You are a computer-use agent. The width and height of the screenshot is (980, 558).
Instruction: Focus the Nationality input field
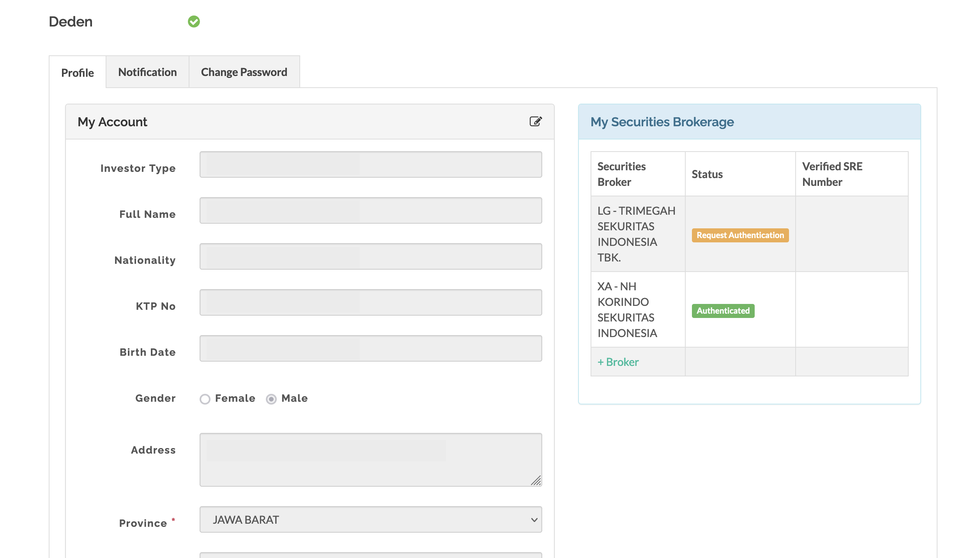(x=370, y=256)
